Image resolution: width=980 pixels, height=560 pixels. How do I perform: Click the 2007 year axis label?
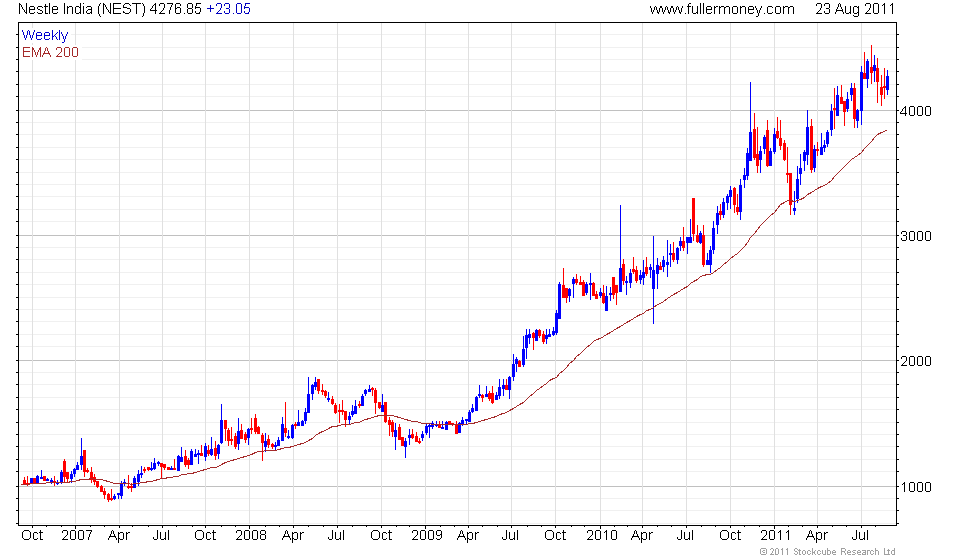coord(76,536)
